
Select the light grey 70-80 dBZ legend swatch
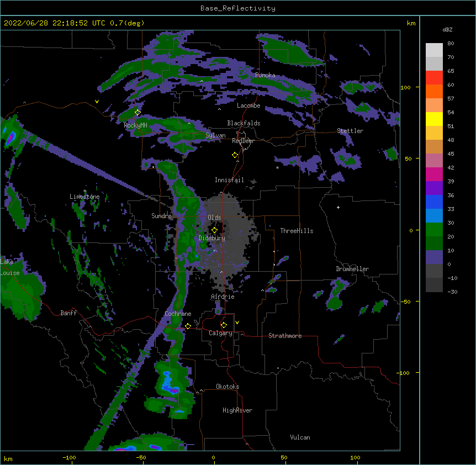pos(434,50)
